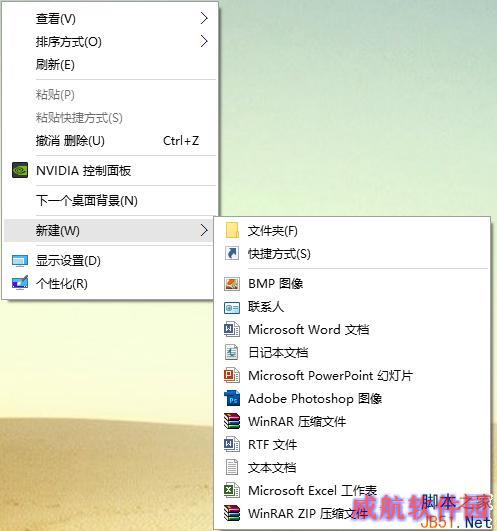
Task: Create a new 文件夹(F)
Action: coord(352,231)
